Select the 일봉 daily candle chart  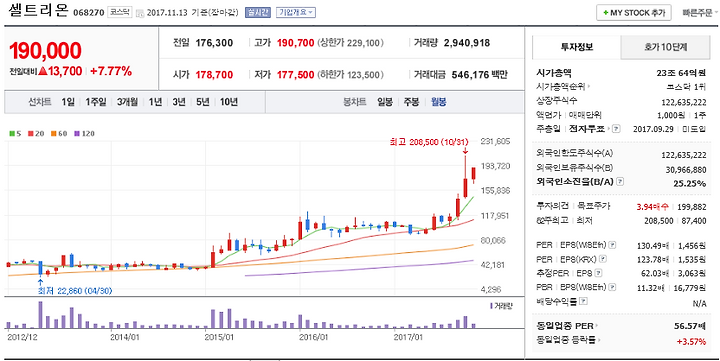385,102
